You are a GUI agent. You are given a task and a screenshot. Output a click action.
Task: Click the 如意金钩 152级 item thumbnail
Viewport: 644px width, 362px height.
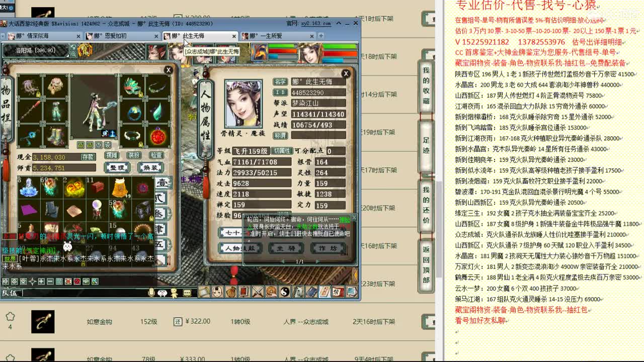pyautogui.click(x=43, y=322)
